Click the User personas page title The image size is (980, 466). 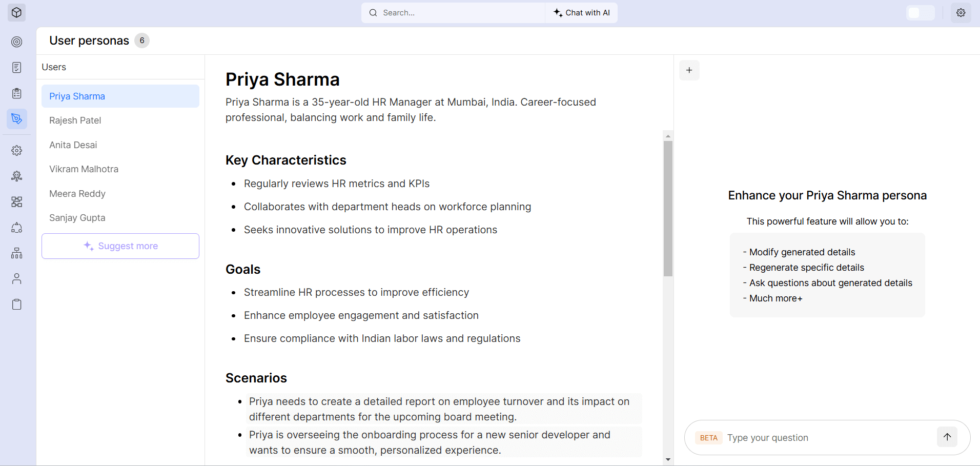coord(89,40)
